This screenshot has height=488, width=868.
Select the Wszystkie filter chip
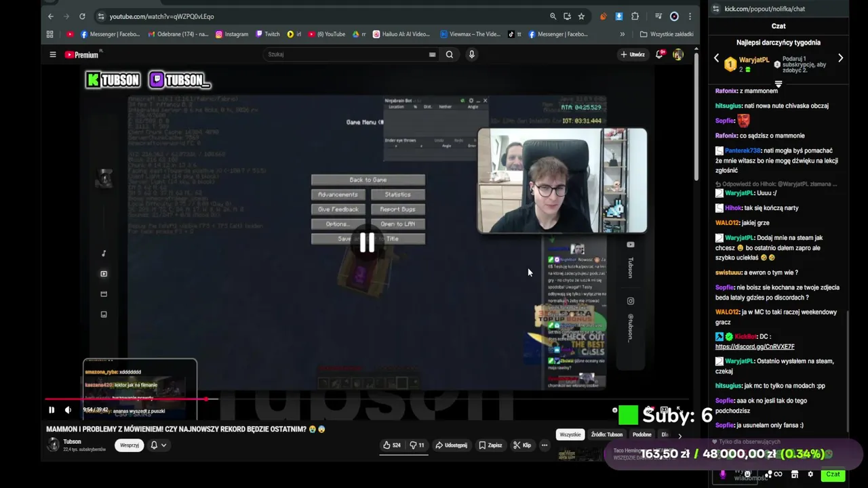click(570, 434)
